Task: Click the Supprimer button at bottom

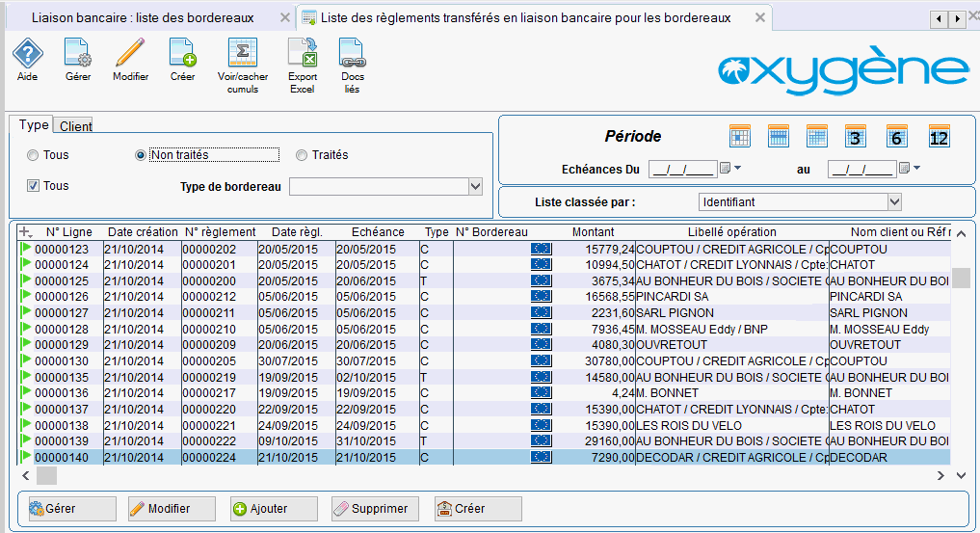Action: point(376,509)
